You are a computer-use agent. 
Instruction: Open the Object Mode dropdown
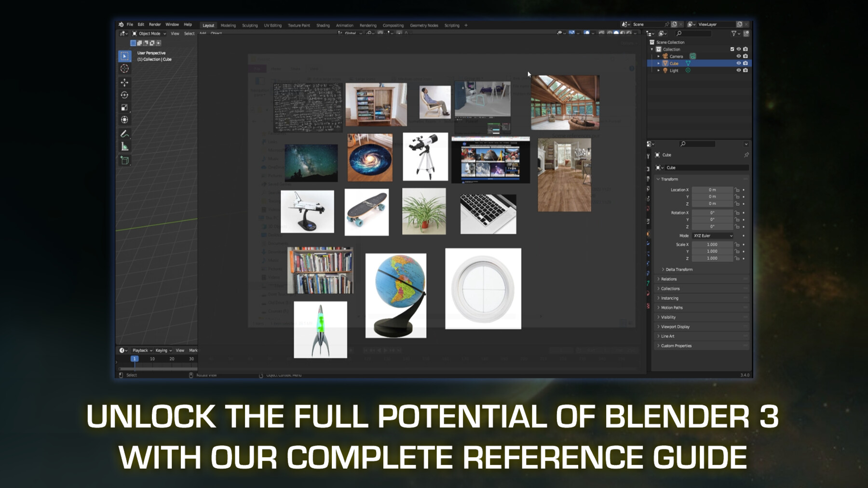pyautogui.click(x=149, y=33)
